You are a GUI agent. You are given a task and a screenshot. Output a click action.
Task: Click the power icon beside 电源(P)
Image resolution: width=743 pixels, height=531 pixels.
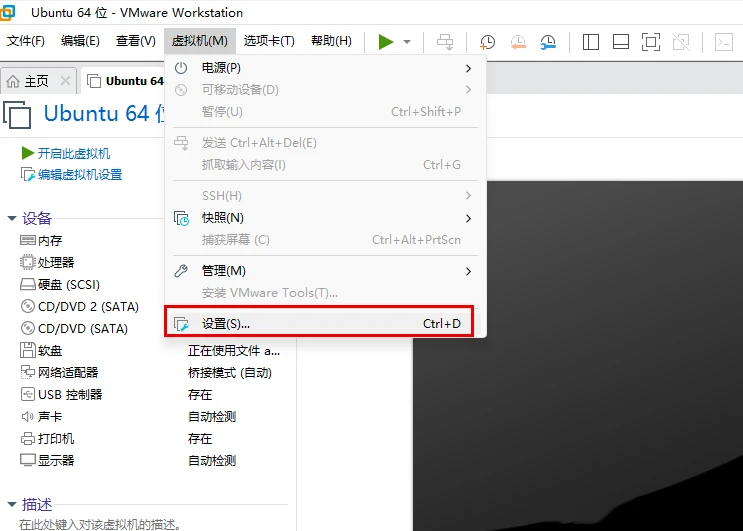click(x=181, y=68)
